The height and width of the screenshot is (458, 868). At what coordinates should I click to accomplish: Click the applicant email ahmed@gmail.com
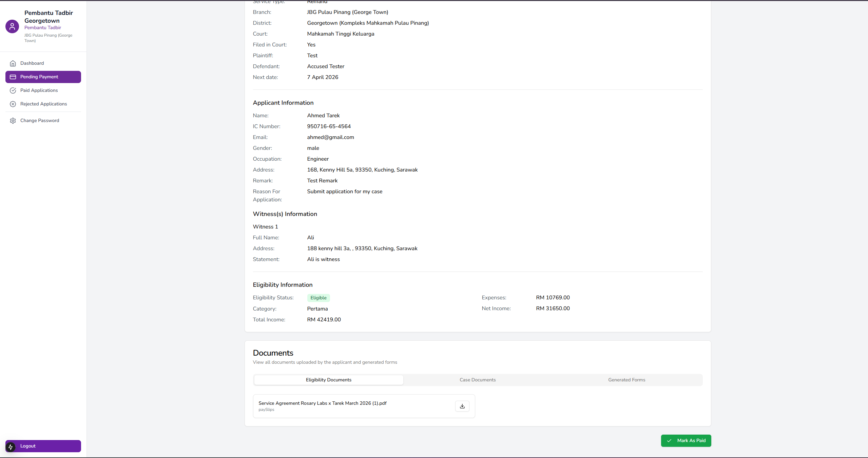point(330,137)
